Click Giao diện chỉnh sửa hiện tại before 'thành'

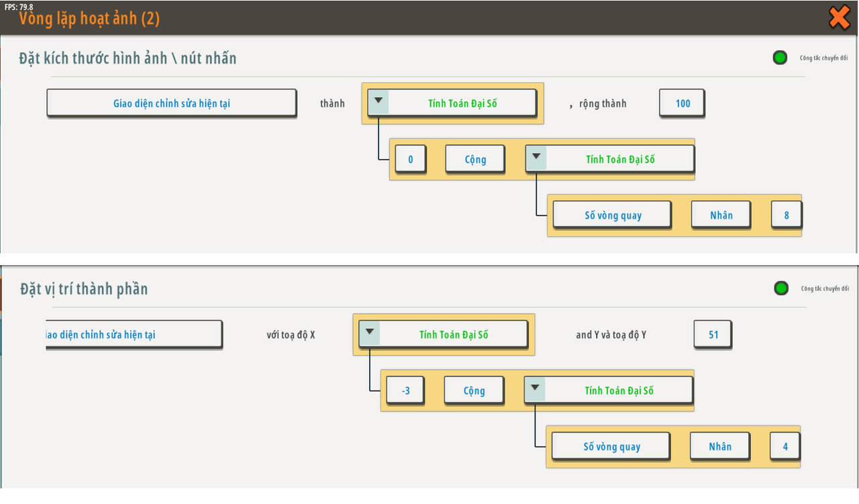tap(171, 103)
